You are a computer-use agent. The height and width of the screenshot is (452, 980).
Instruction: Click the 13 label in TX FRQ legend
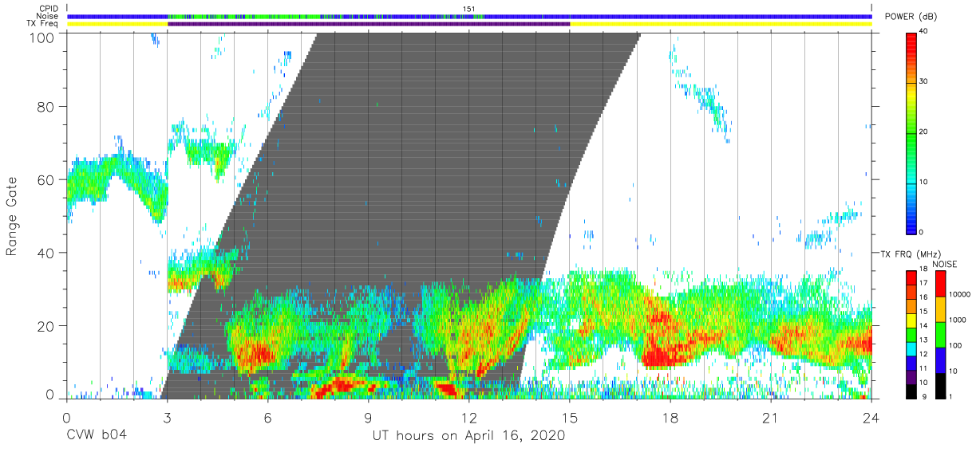point(923,340)
